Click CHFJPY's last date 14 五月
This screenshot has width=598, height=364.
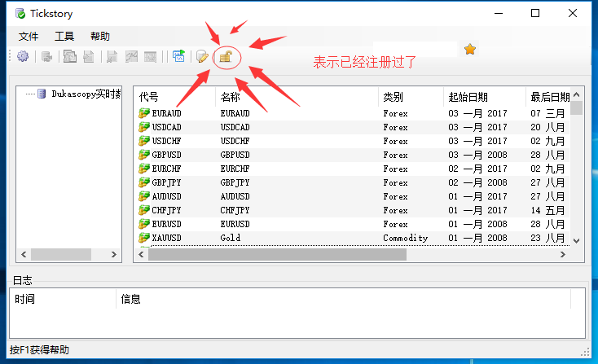click(x=547, y=210)
